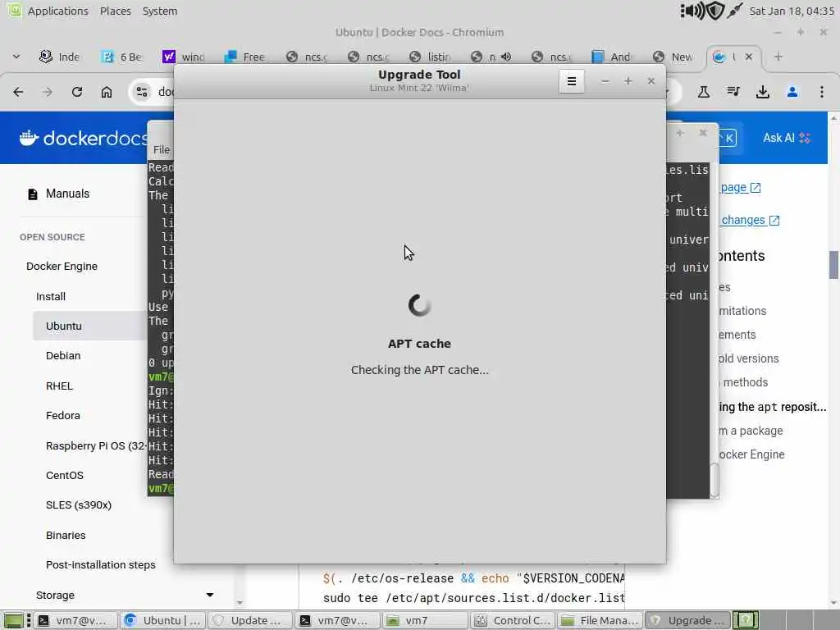Switch to the 'And' browser tab

point(614,57)
